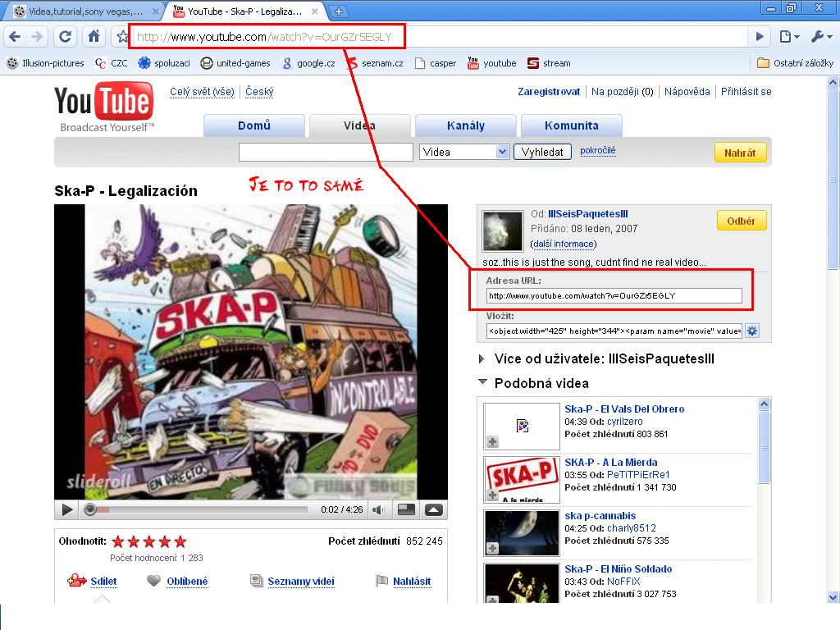Screen dimensions: 840x630
Task: Click the YouTube search input field
Action: click(x=326, y=152)
